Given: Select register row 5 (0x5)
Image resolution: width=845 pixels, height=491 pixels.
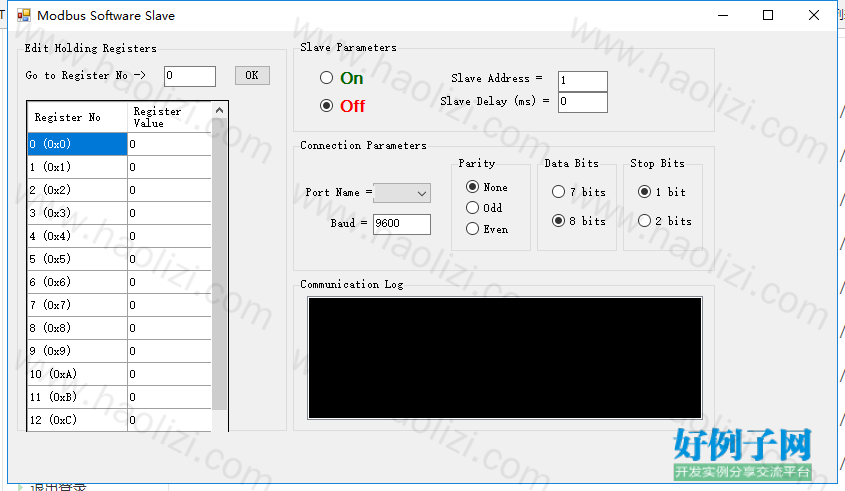Looking at the screenshot, I should tap(77, 259).
